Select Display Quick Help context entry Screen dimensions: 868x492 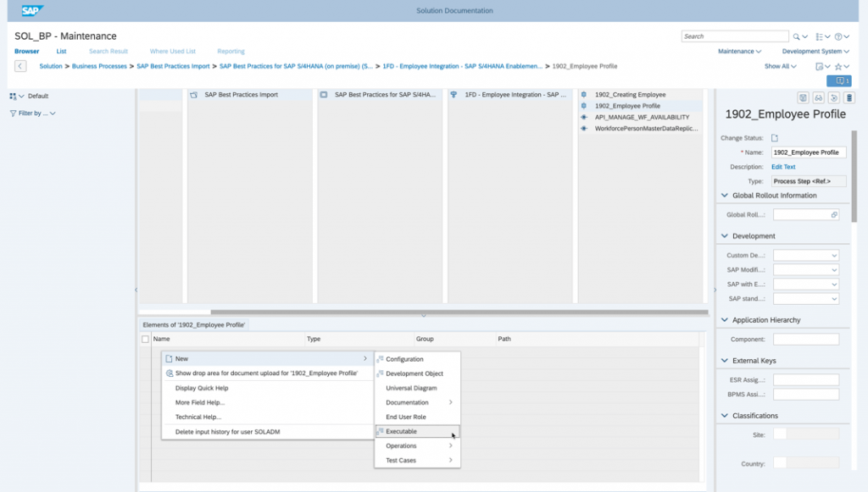[x=268, y=388]
